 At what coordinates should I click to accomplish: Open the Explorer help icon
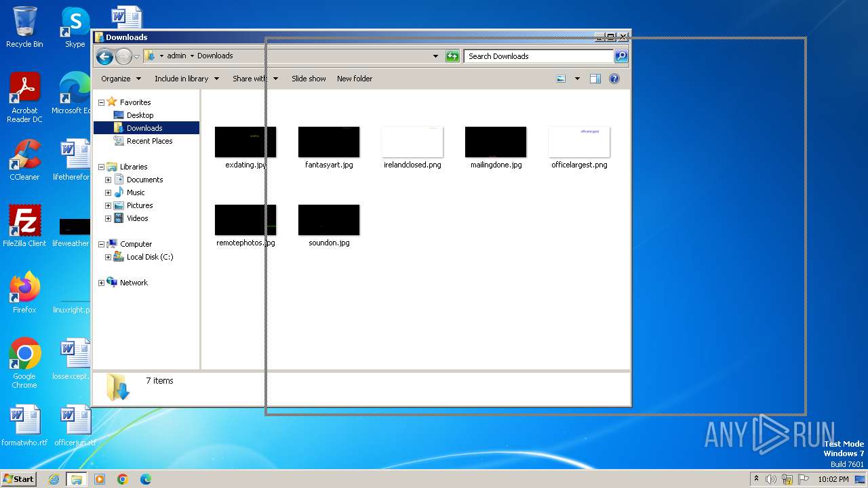614,79
